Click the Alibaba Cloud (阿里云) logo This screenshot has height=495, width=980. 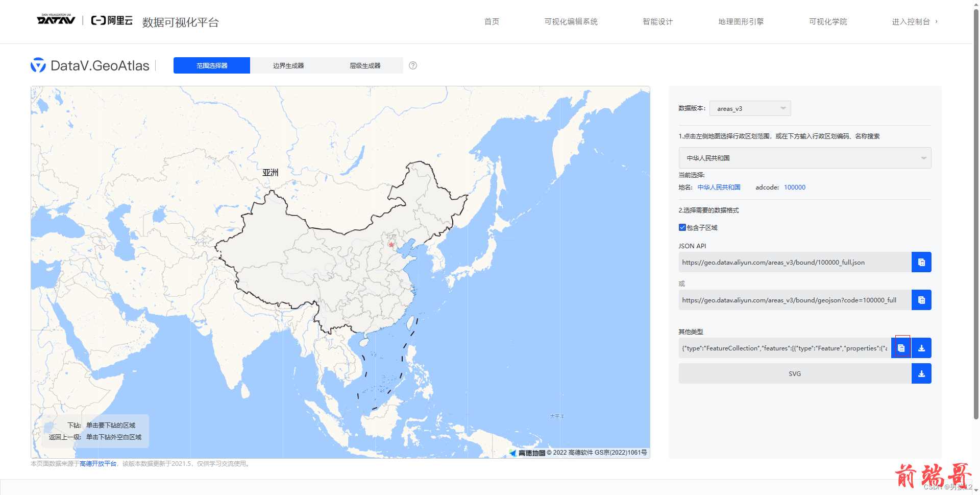coord(112,20)
